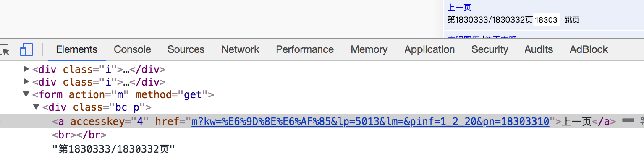644x156 pixels.
Task: Follow the href link in the anchor tag
Action: [370, 122]
